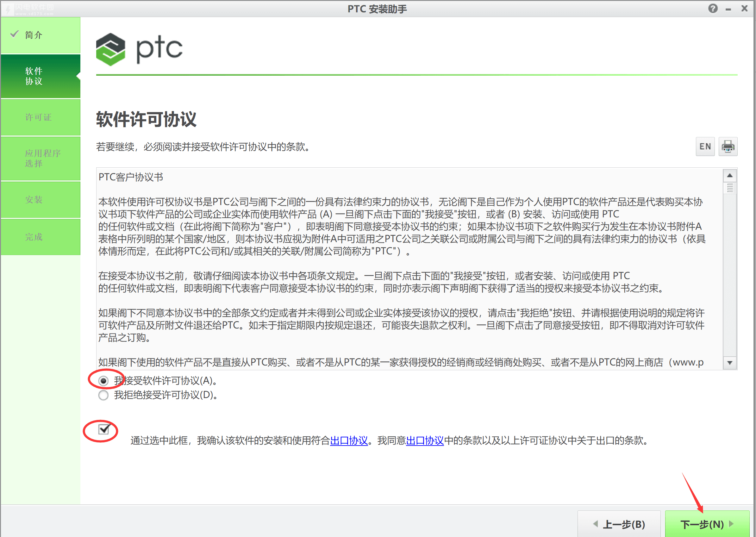Screen dimensions: 756x537
Task: Close the PTC installation assistant
Action: point(744,8)
